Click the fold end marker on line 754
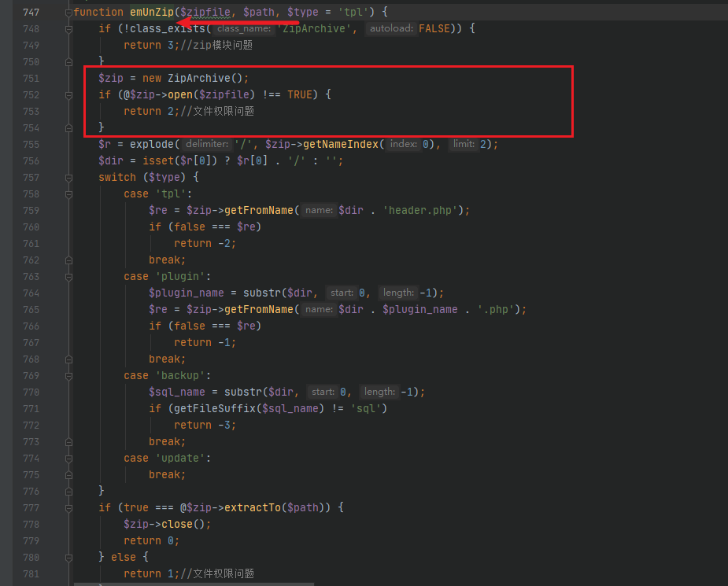Screen dimensions: 728x586 click(68, 128)
